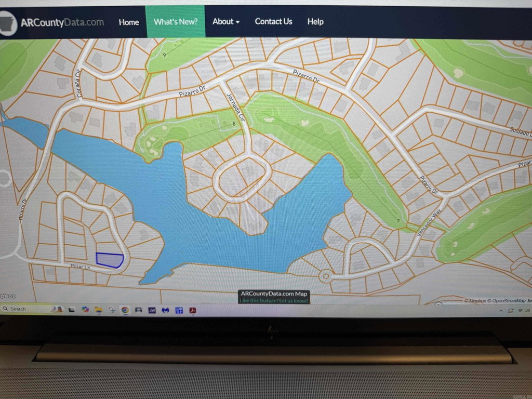Click the Mapbox logo on the map
The width and height of the screenshot is (532, 399).
(7, 296)
